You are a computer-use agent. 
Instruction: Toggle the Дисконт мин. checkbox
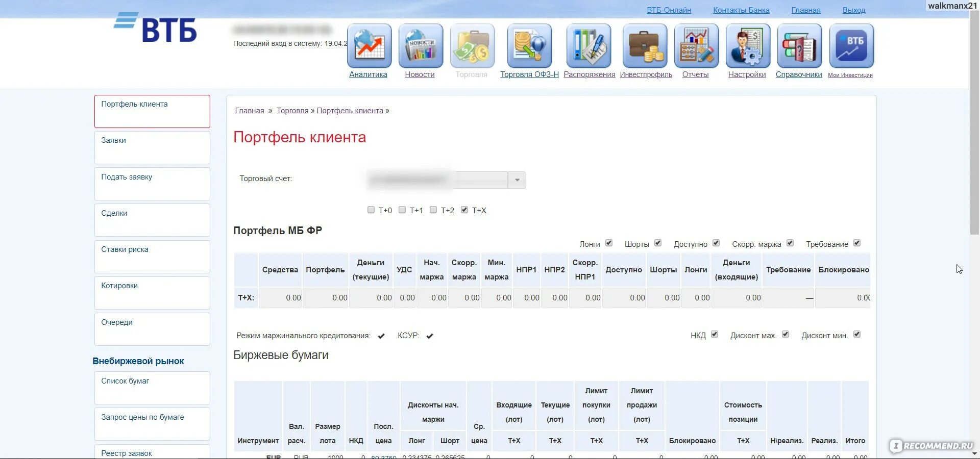coord(857,334)
